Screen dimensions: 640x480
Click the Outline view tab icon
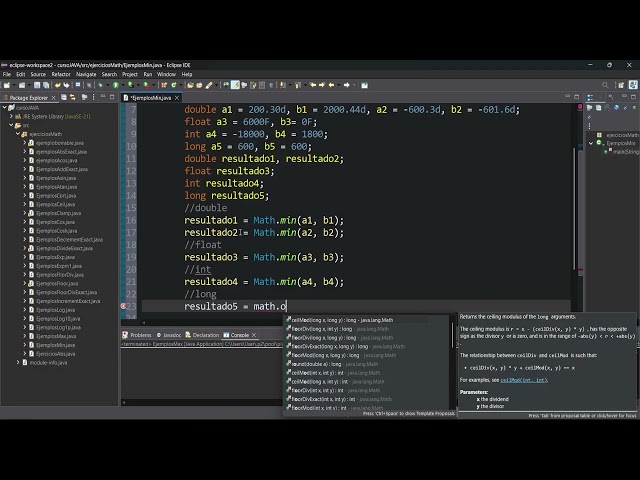(x=590, y=97)
